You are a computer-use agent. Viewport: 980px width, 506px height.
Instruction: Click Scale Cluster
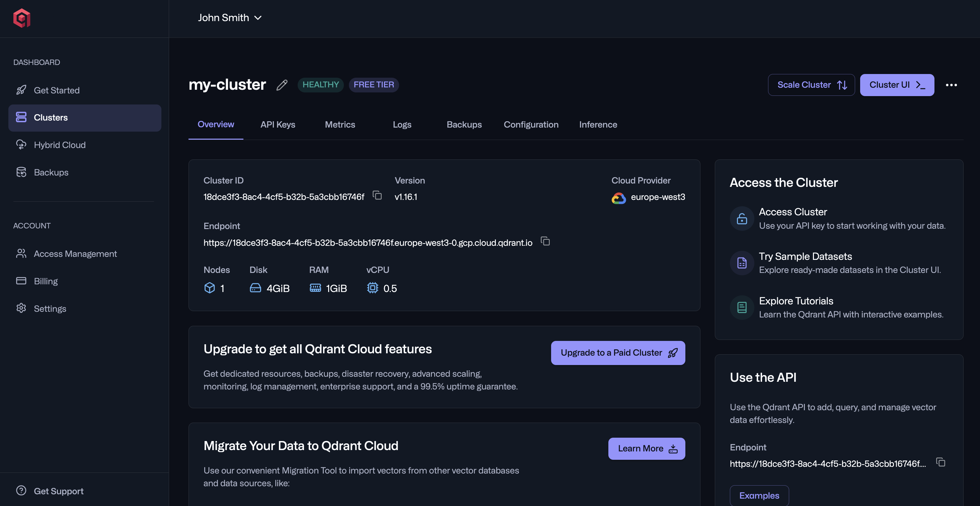pos(811,84)
